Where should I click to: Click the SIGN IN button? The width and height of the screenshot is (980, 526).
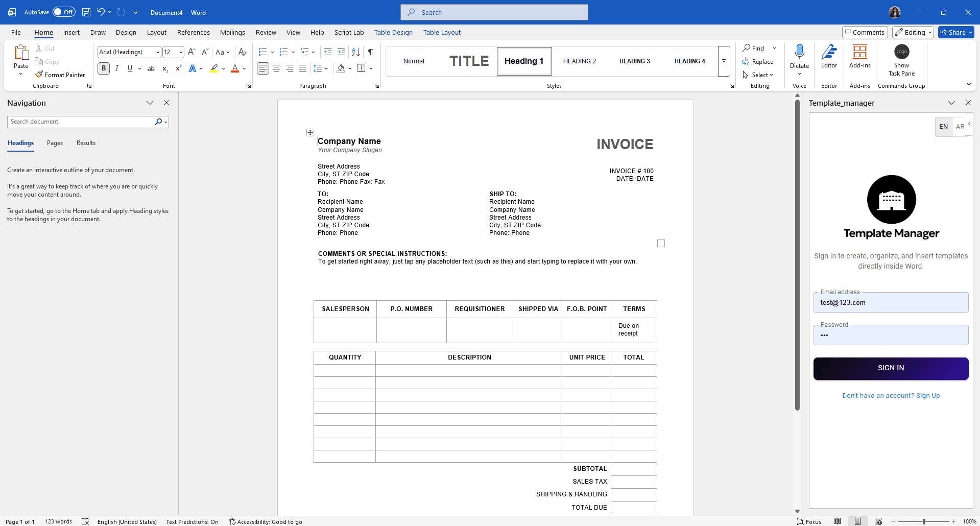[x=891, y=368]
